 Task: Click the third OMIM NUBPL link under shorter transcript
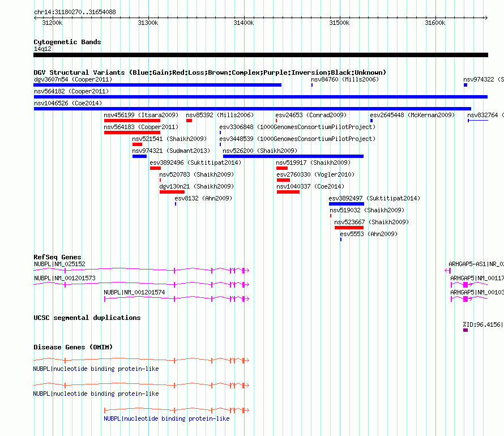(166, 418)
